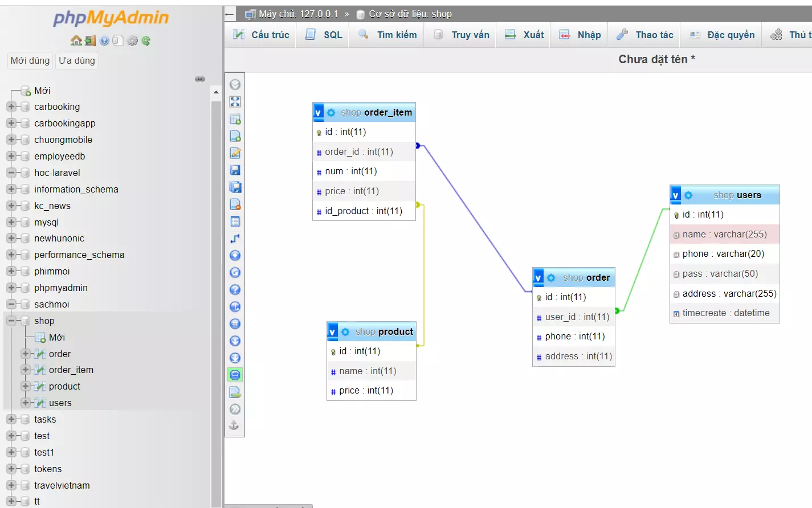Click toggle small/big tables icon
Image resolution: width=812 pixels, height=508 pixels.
click(x=235, y=358)
